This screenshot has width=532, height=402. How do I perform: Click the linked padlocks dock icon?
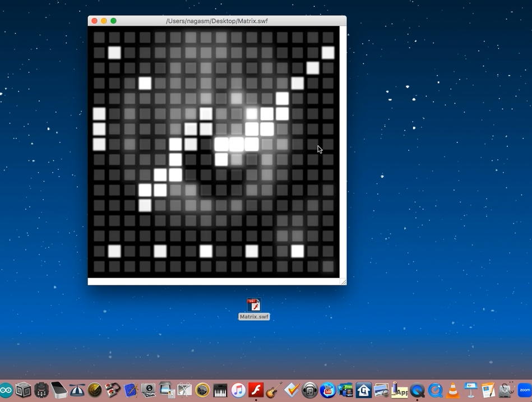click(x=113, y=390)
